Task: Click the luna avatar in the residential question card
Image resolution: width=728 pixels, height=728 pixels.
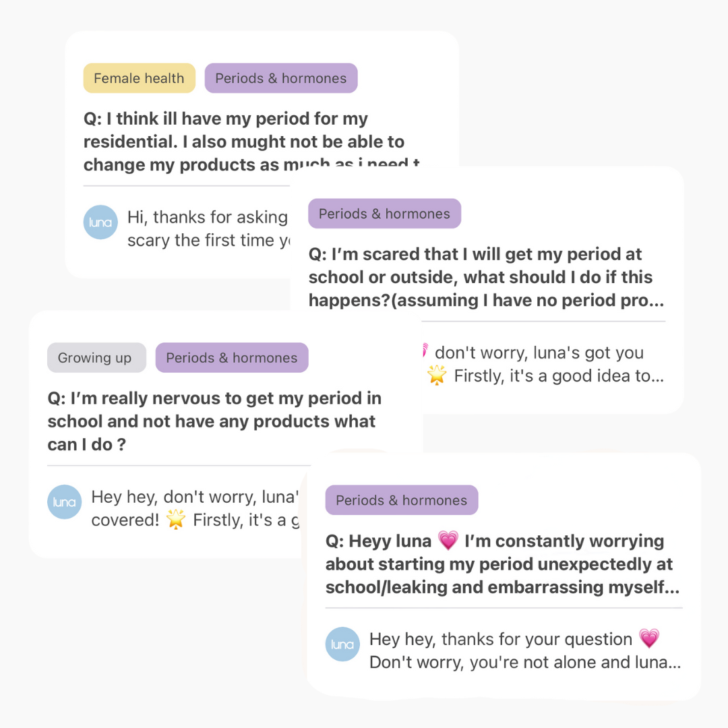Action: point(100,222)
